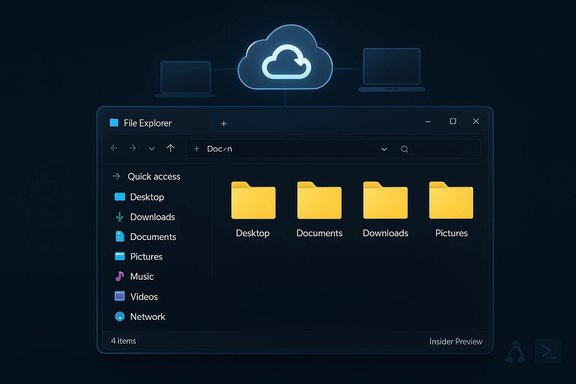
Task: Click the Desktop sidebar icon
Action: (120, 197)
